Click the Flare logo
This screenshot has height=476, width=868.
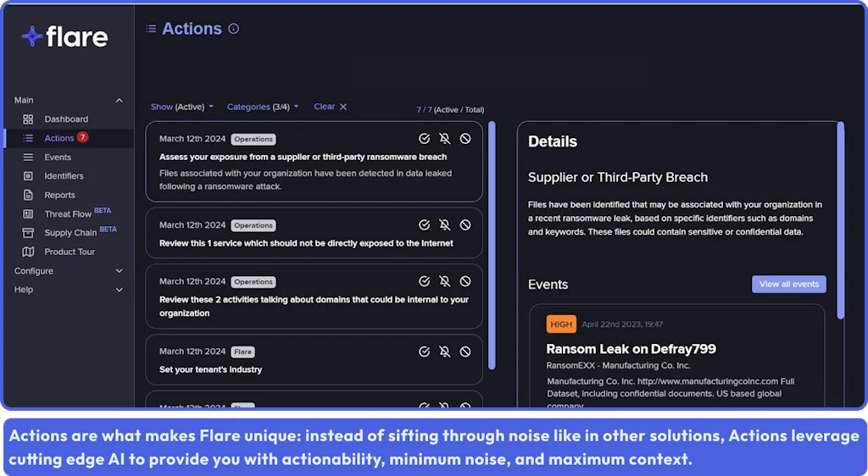64,36
